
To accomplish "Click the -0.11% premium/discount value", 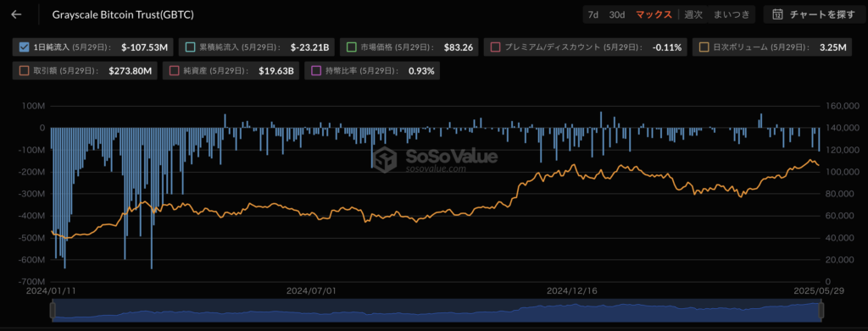I will [x=667, y=48].
